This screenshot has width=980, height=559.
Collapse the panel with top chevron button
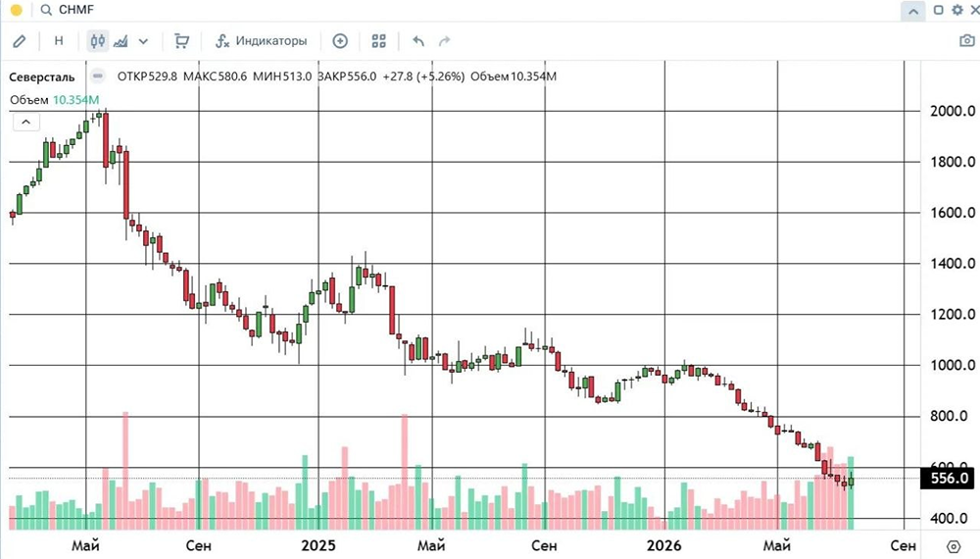[913, 11]
